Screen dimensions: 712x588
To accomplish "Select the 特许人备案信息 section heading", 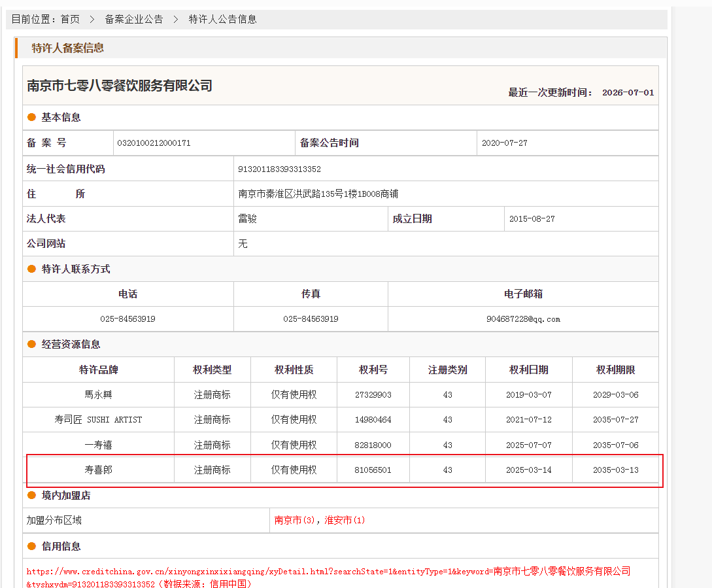I will pos(67,48).
